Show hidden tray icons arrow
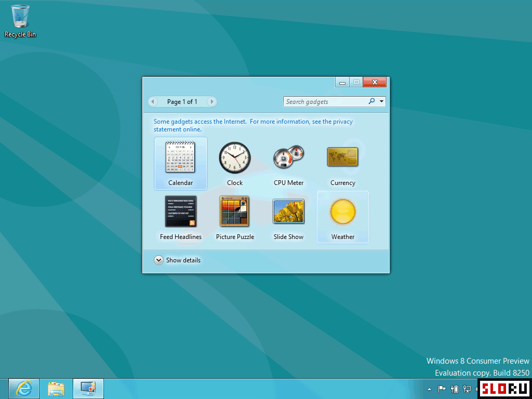This screenshot has width=532, height=399. (429, 389)
